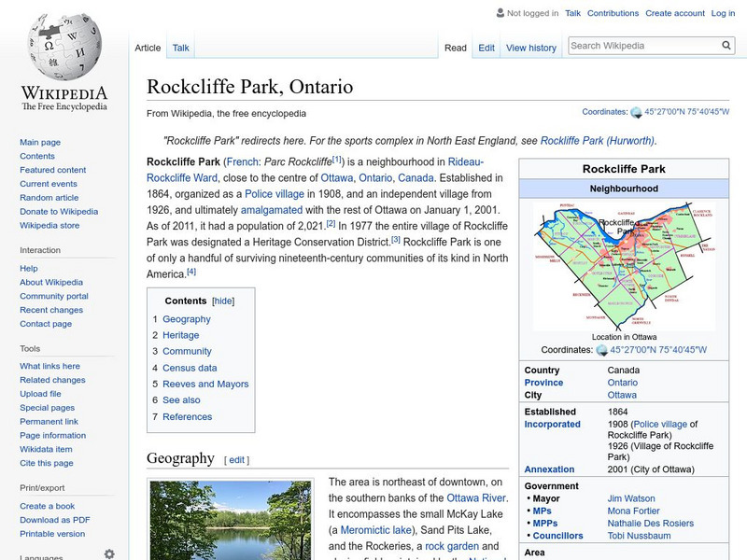This screenshot has height=560, width=747.
Task: Open the Ottawa location map image
Action: [x=624, y=266]
